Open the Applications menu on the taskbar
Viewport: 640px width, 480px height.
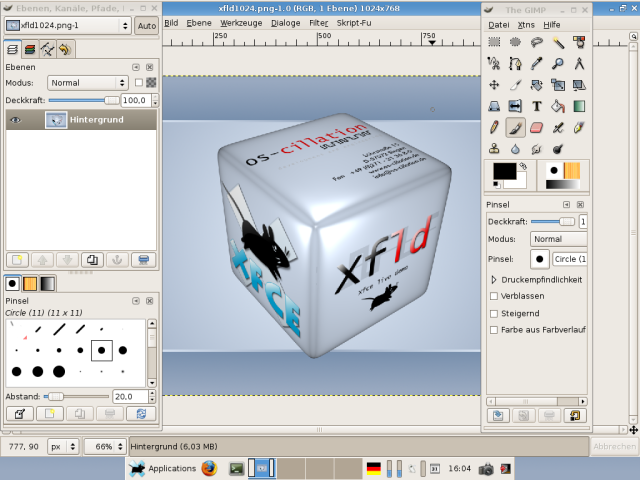pos(162,469)
